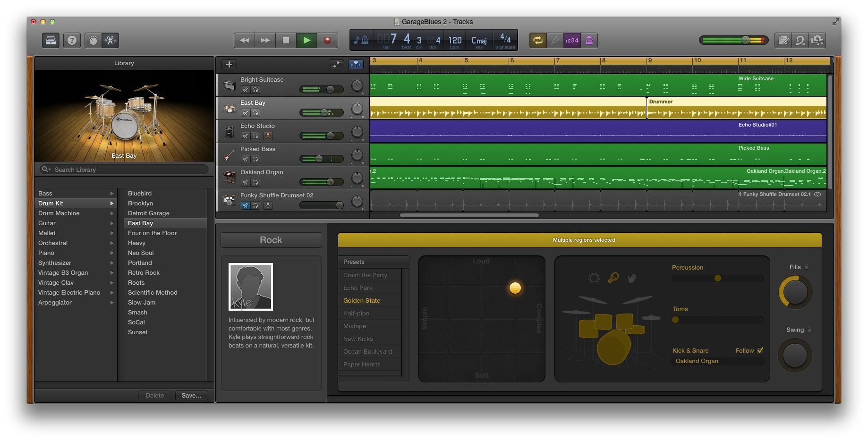Fast forward the playhead
The height and width of the screenshot is (441, 868).
click(x=265, y=41)
